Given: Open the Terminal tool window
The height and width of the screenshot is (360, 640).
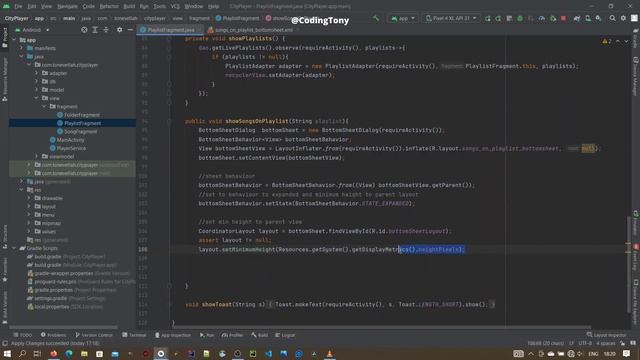Looking at the screenshot, I should tap(134, 335).
